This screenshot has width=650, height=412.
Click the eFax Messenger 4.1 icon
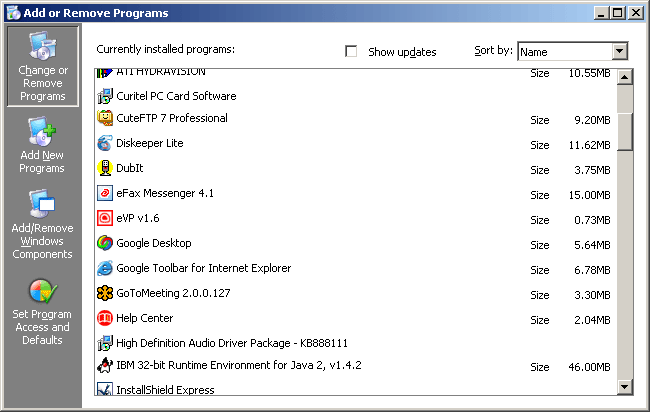(x=105, y=193)
